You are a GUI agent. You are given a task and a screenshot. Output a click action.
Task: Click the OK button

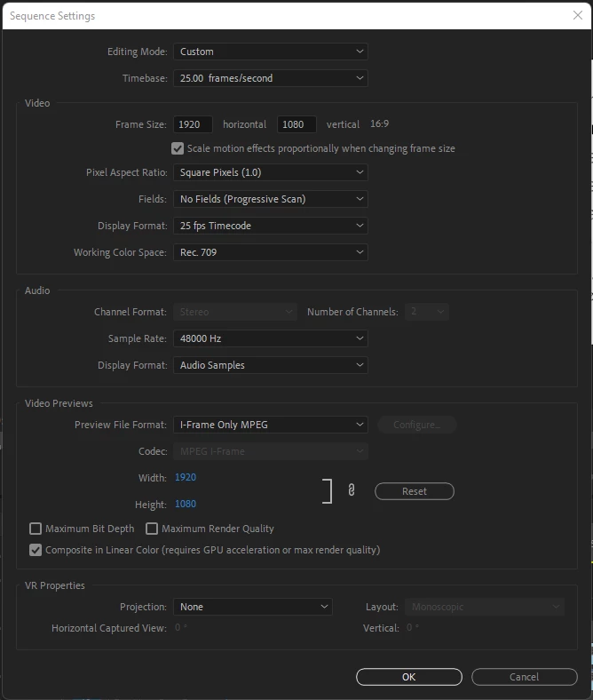(x=408, y=677)
